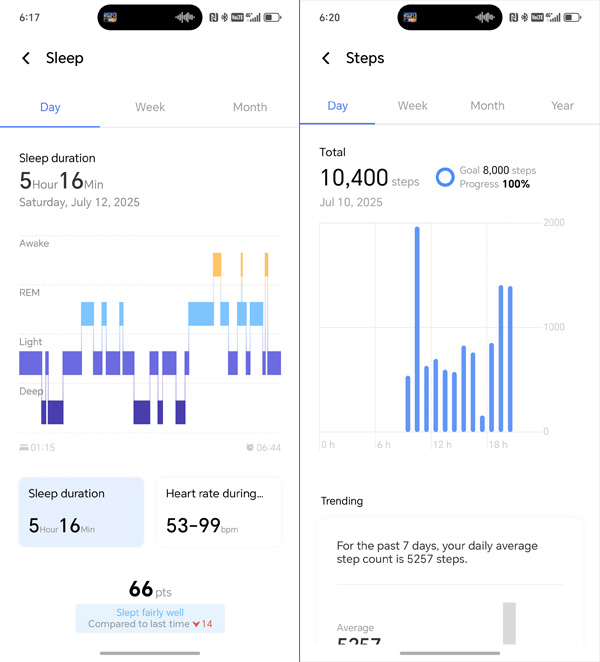Viewport: 600px width, 662px height.
Task: Tap the gray Average bar in Trending
Action: pos(509,623)
